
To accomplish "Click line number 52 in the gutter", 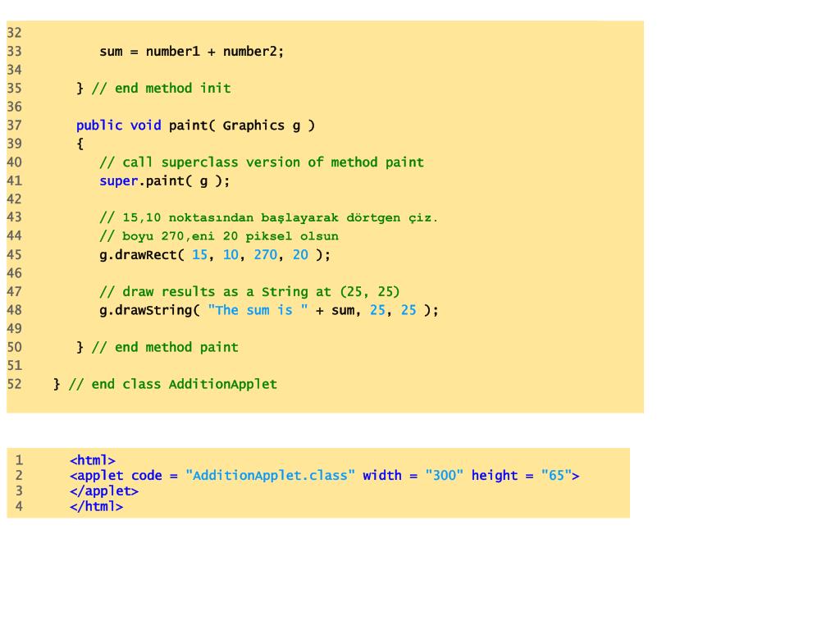I will [x=15, y=384].
